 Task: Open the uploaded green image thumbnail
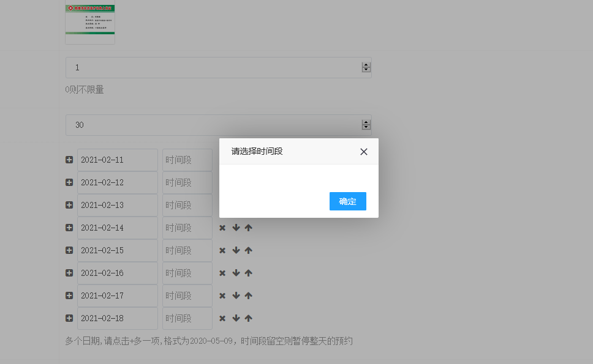(90, 22)
